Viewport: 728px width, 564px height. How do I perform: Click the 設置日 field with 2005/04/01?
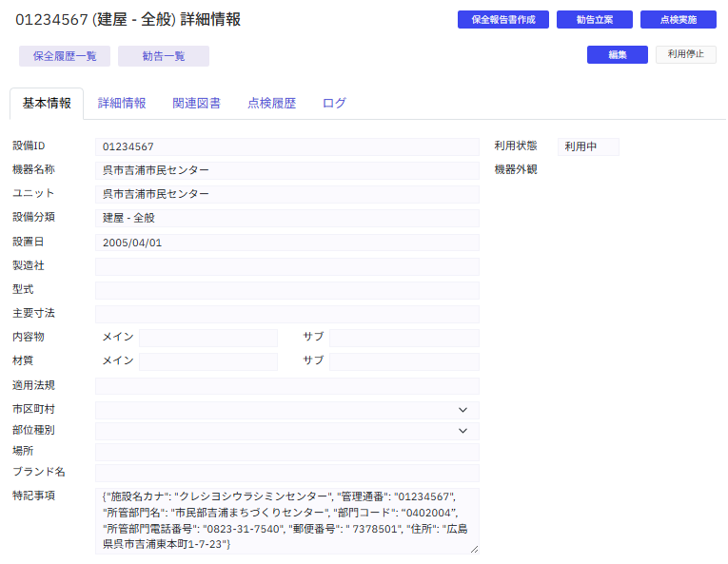[x=287, y=243]
